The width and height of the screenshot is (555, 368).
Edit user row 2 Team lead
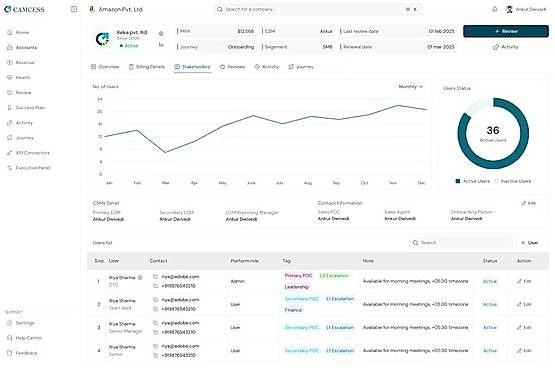[x=524, y=304]
